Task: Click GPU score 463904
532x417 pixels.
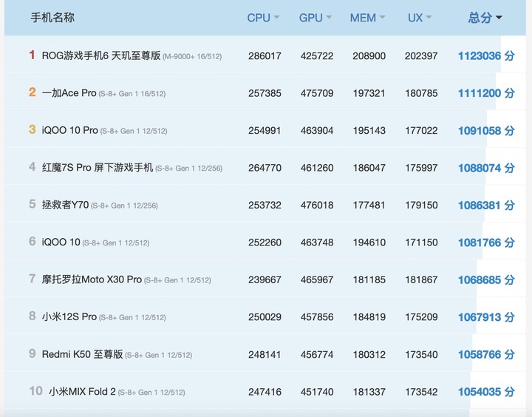Action: click(x=317, y=130)
